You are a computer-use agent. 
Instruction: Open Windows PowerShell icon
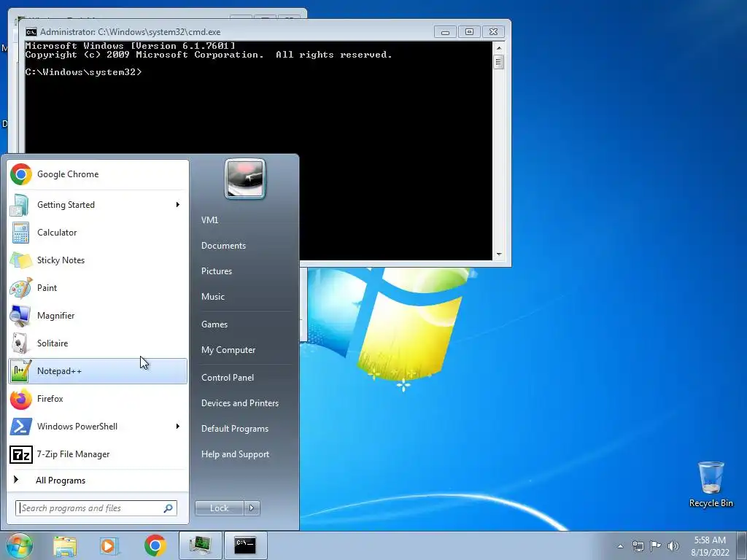click(20, 426)
